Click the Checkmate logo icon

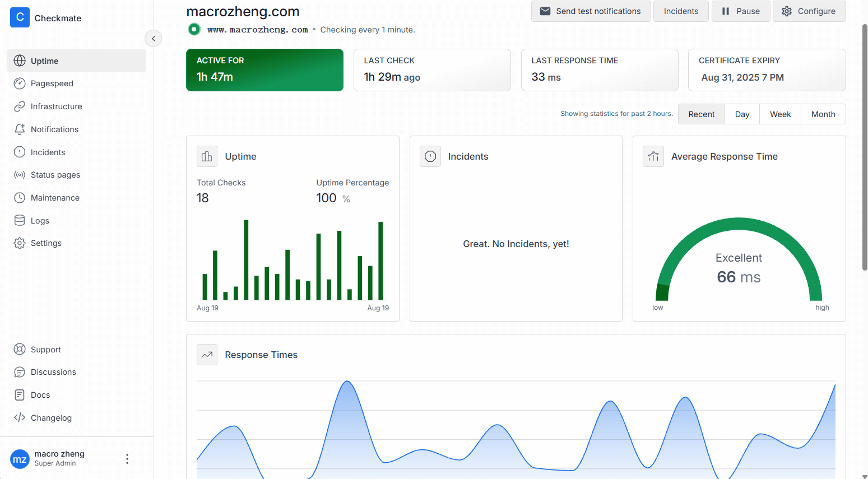(x=20, y=17)
